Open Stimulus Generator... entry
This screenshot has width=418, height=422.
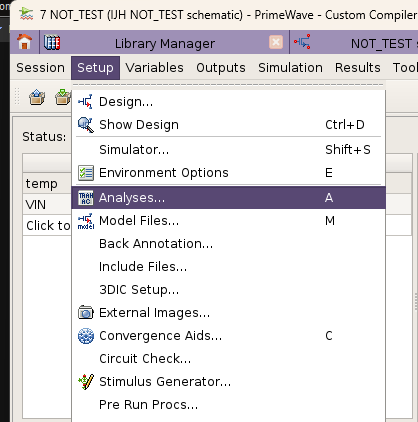pyautogui.click(x=228, y=382)
